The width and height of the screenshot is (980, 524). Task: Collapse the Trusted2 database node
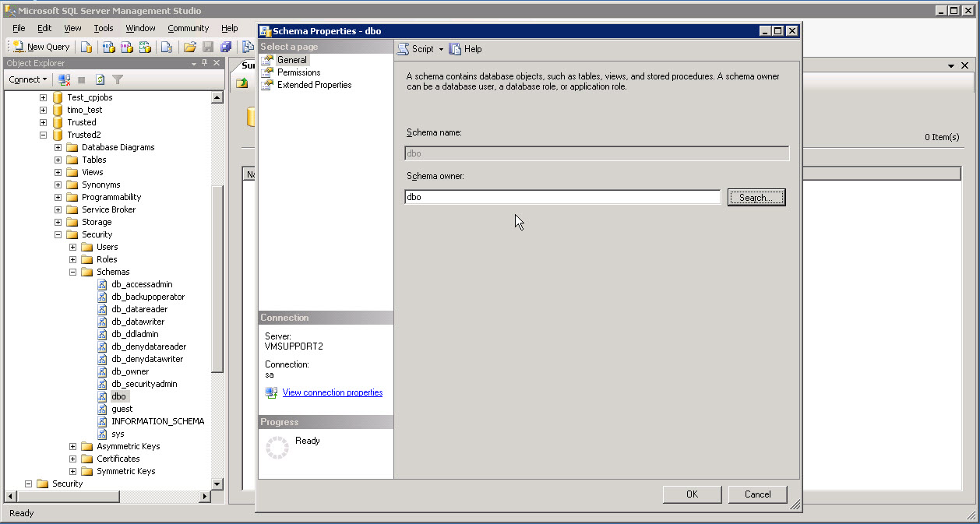44,135
